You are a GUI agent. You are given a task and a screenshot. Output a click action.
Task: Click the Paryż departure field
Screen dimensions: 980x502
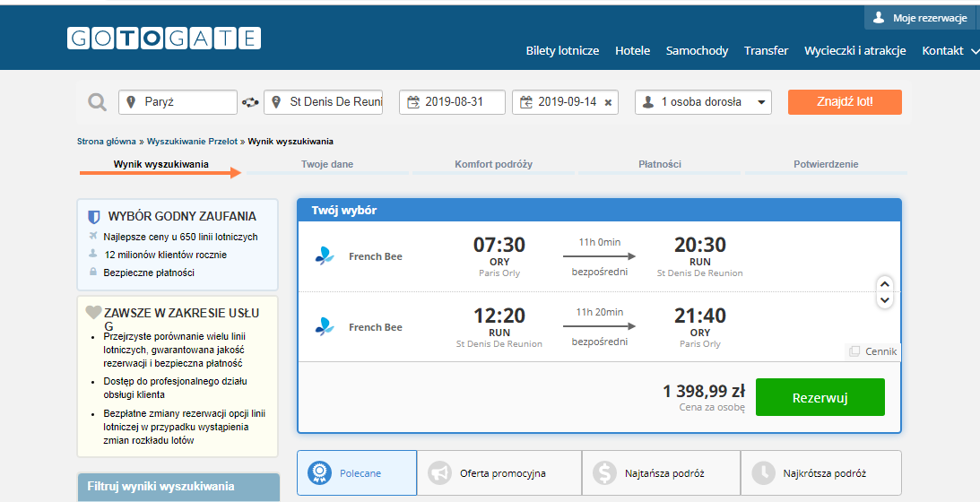coord(178,102)
